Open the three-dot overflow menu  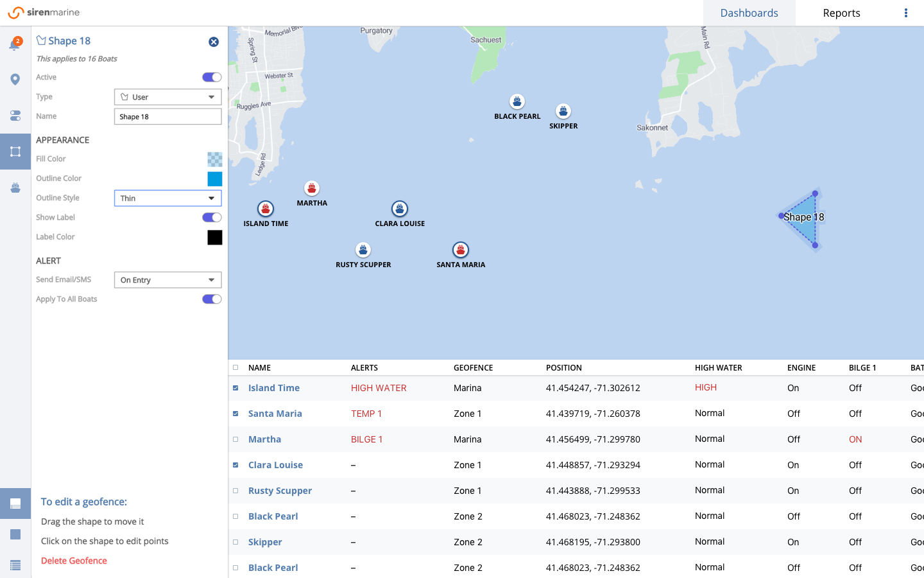pyautogui.click(x=906, y=13)
